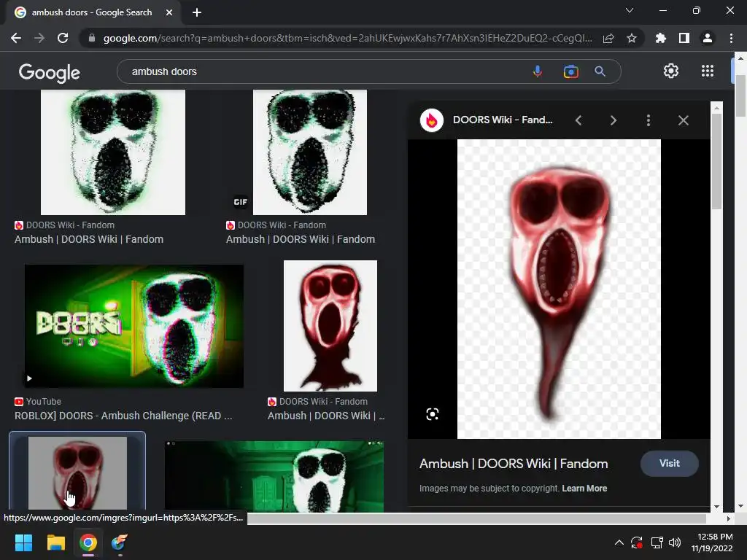Open File Explorer from the taskbar
Image resolution: width=747 pixels, height=560 pixels.
(x=55, y=542)
